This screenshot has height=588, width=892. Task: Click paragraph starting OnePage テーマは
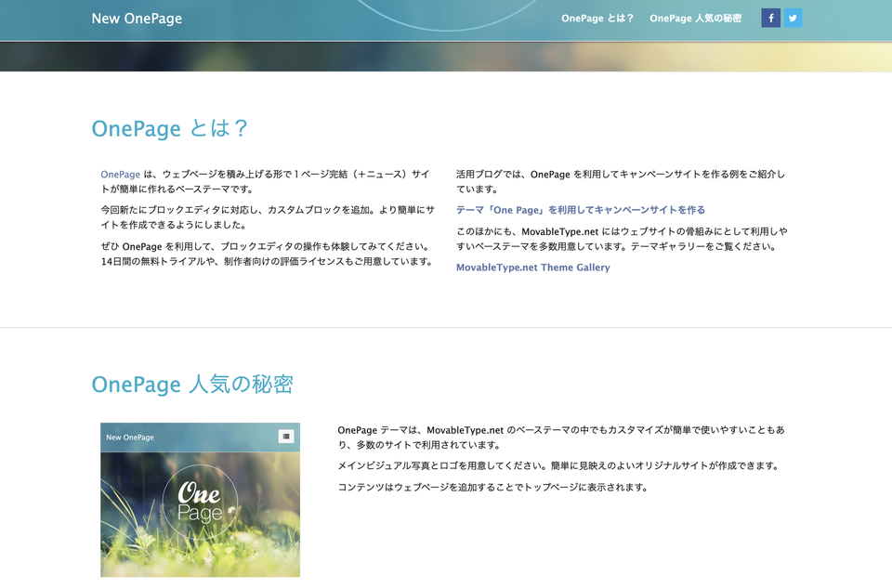pos(561,438)
